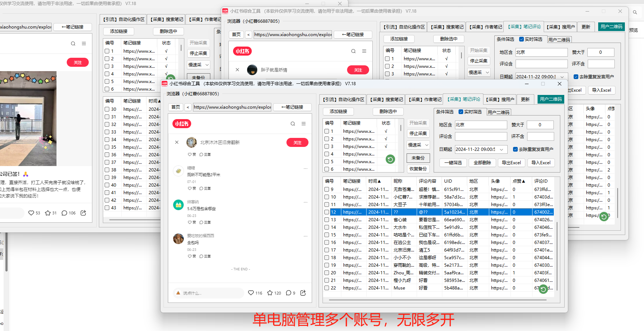
Task: Enable the 实时筛选 checkbox
Action: point(461,112)
